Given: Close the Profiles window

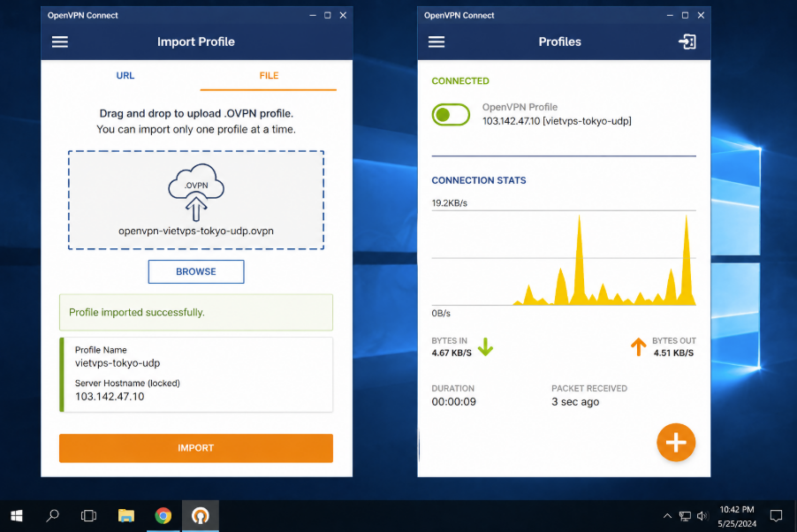Looking at the screenshot, I should [701, 15].
